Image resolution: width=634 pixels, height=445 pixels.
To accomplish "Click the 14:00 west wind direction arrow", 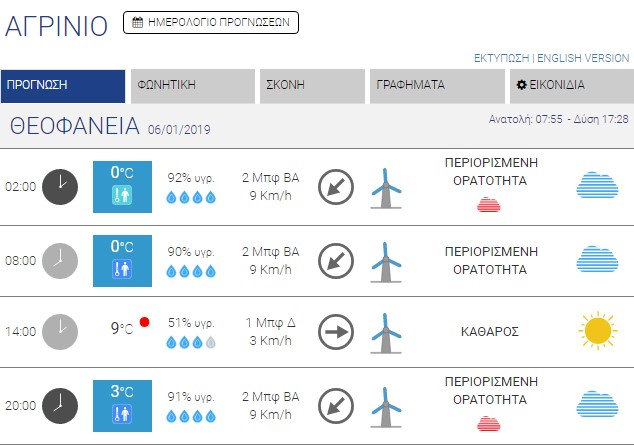I will click(336, 331).
